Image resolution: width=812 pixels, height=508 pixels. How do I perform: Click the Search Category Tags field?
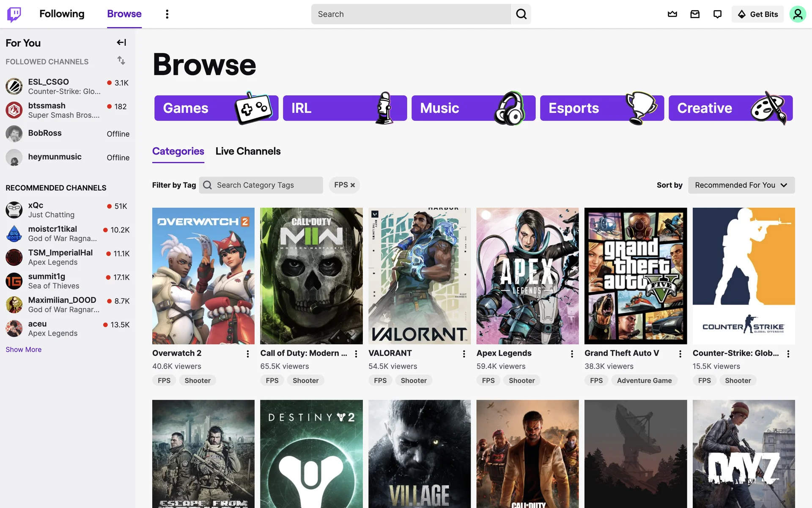point(266,185)
